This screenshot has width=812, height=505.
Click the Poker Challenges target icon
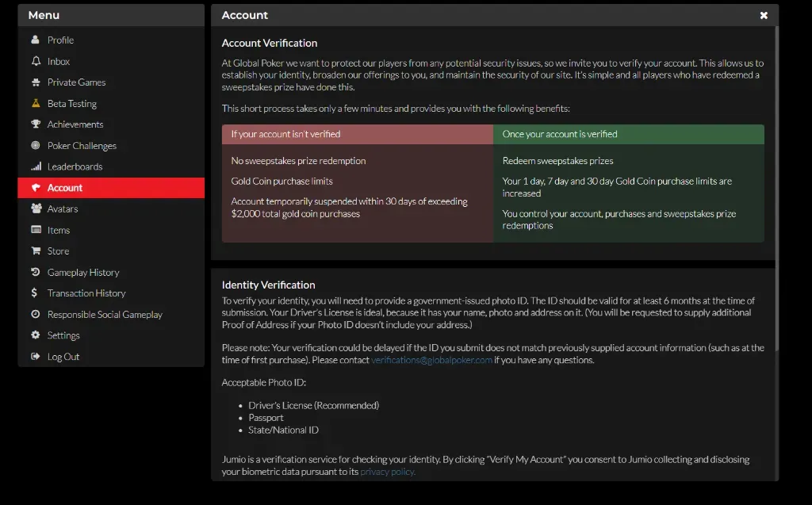(x=35, y=146)
